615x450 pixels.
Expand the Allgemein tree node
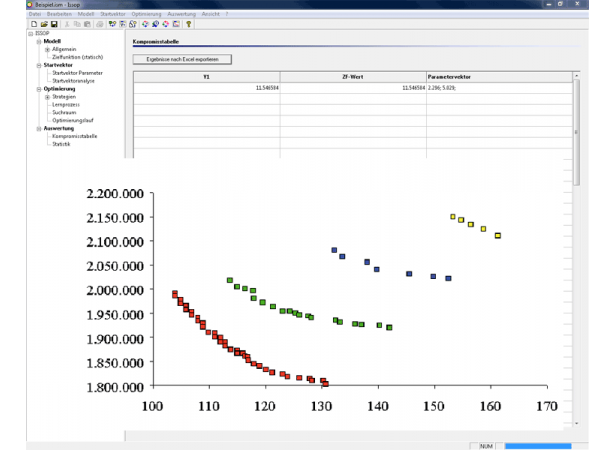46,49
